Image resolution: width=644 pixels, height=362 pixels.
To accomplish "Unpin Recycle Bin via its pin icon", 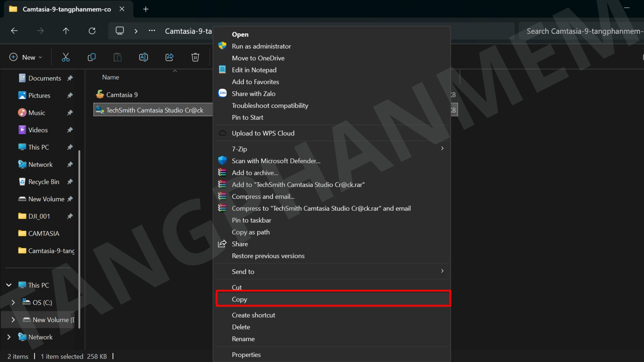I will point(70,182).
